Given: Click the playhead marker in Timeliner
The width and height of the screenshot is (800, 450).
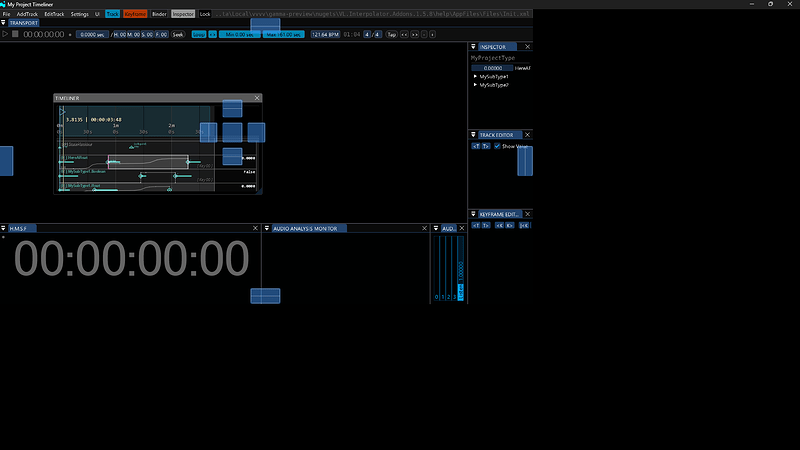Looking at the screenshot, I should pyautogui.click(x=60, y=111).
